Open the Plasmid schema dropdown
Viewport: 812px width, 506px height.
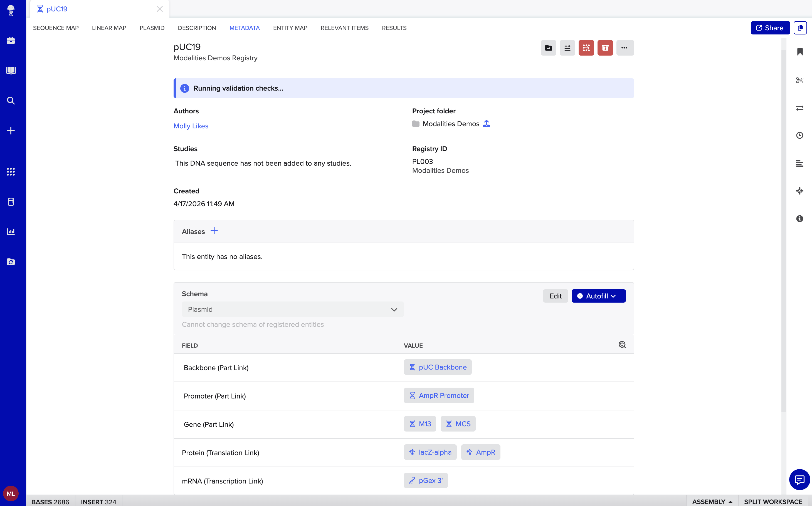(292, 309)
